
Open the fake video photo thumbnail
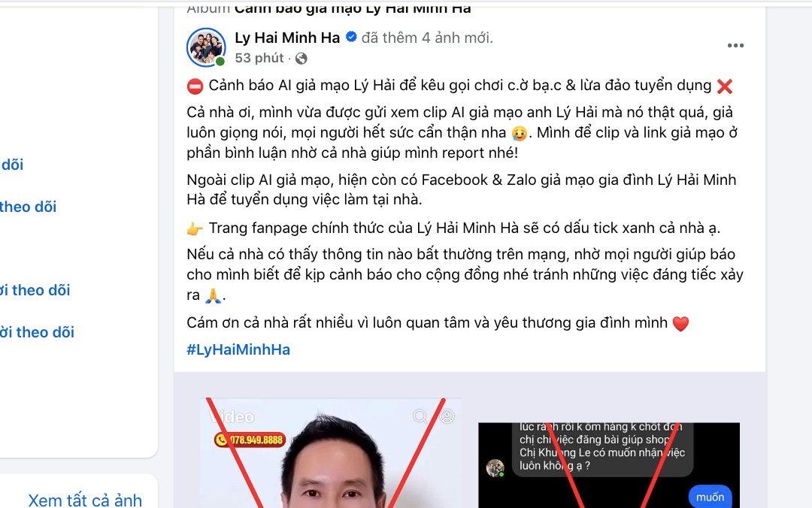pos(330,453)
